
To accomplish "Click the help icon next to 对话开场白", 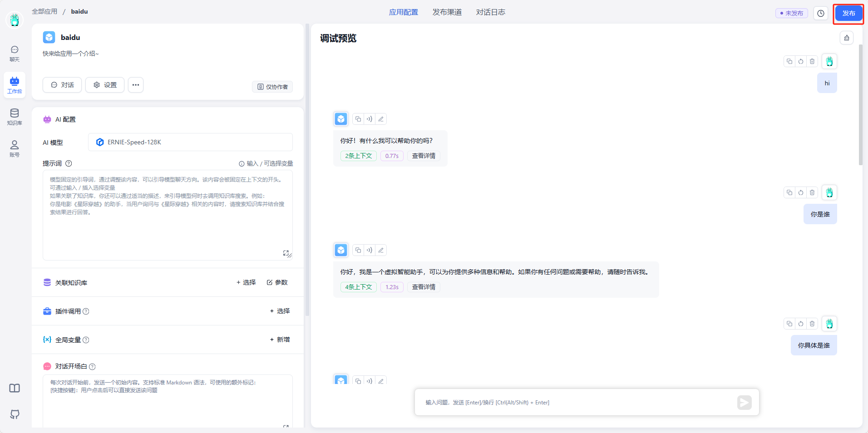I will pyautogui.click(x=92, y=367).
